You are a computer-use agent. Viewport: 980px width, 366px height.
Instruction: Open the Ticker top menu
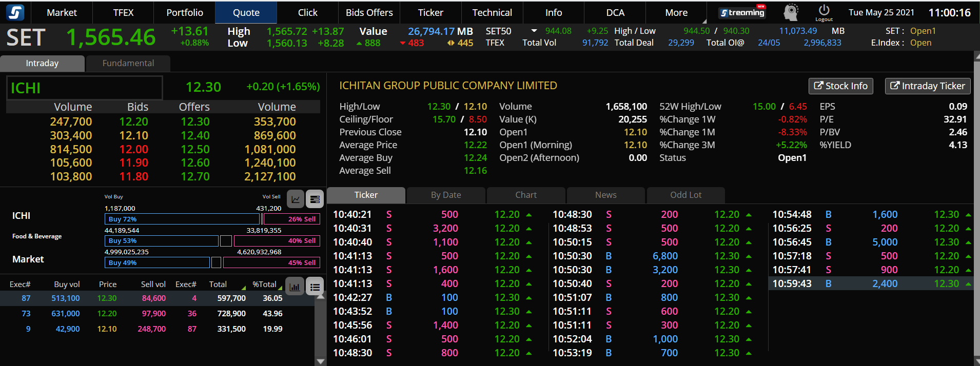point(430,12)
